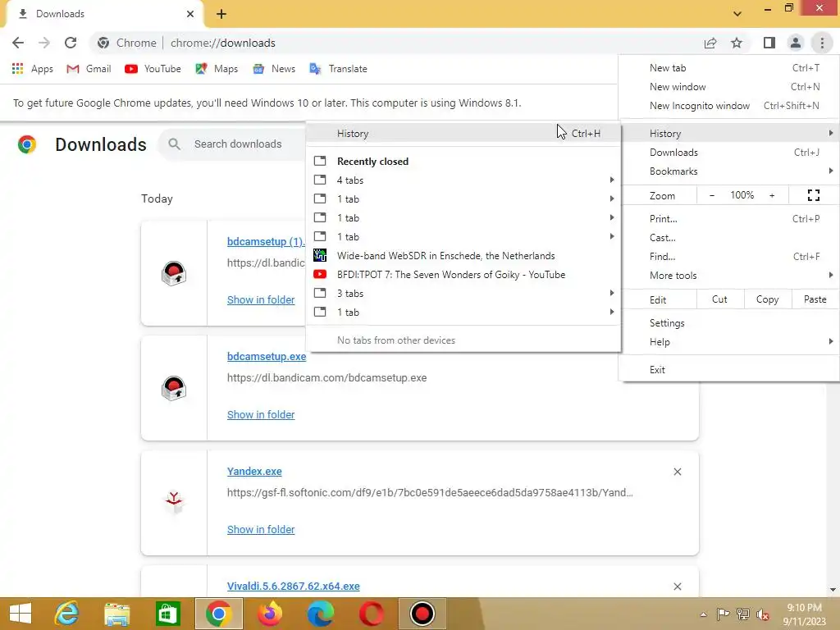Image resolution: width=840 pixels, height=630 pixels.
Task: Select New tab in the Chrome menu
Action: tap(728, 67)
